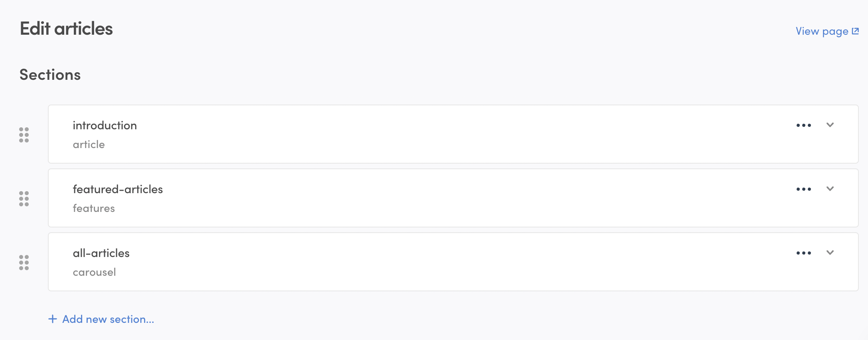
Task: Expand the all-articles section with its chevron
Action: click(x=831, y=253)
